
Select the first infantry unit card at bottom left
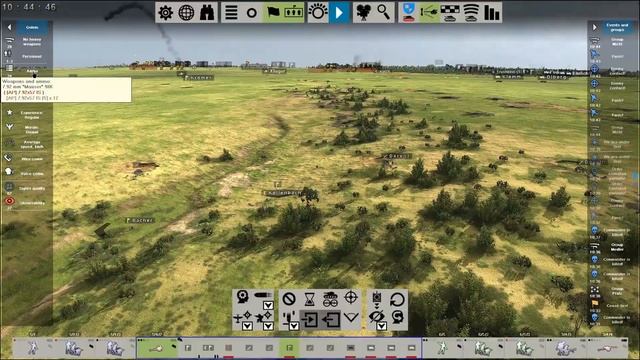(33, 348)
